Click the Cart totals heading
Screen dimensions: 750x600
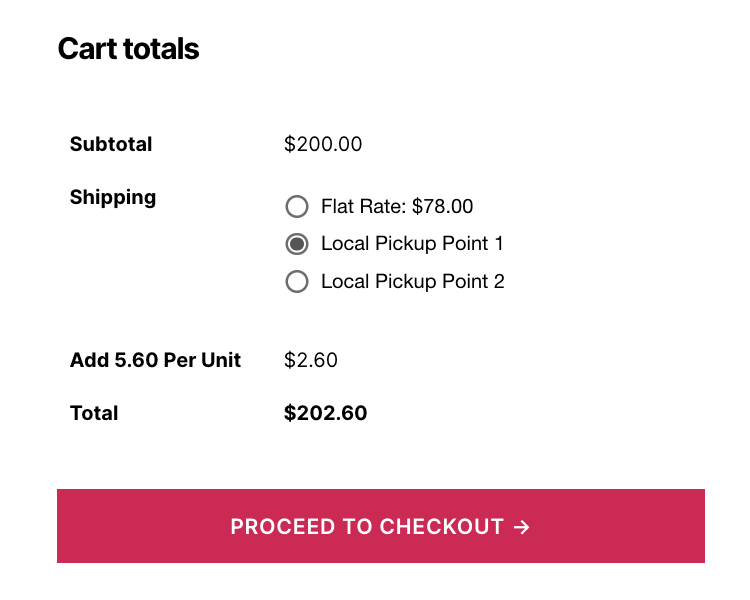[x=128, y=49]
